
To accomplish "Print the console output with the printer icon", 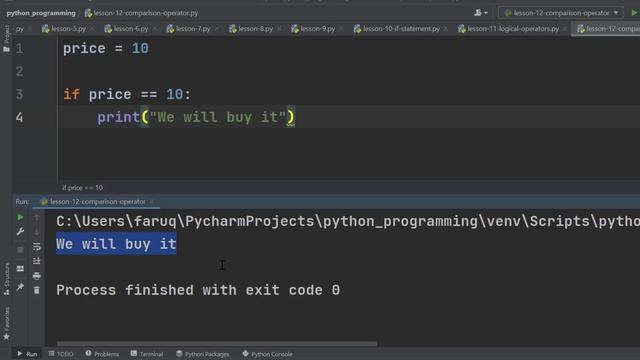I will [36, 276].
